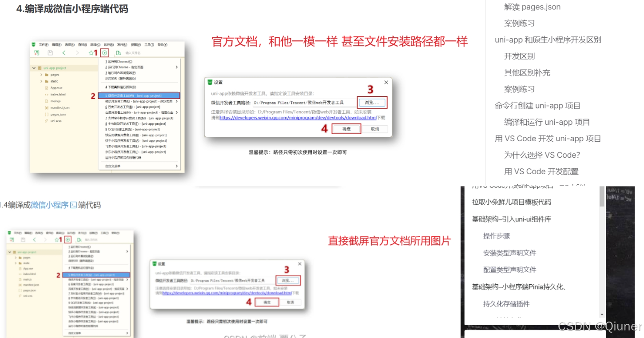Open the 帮助(Y) menu in upper HBuilderX

pyautogui.click(x=162, y=44)
